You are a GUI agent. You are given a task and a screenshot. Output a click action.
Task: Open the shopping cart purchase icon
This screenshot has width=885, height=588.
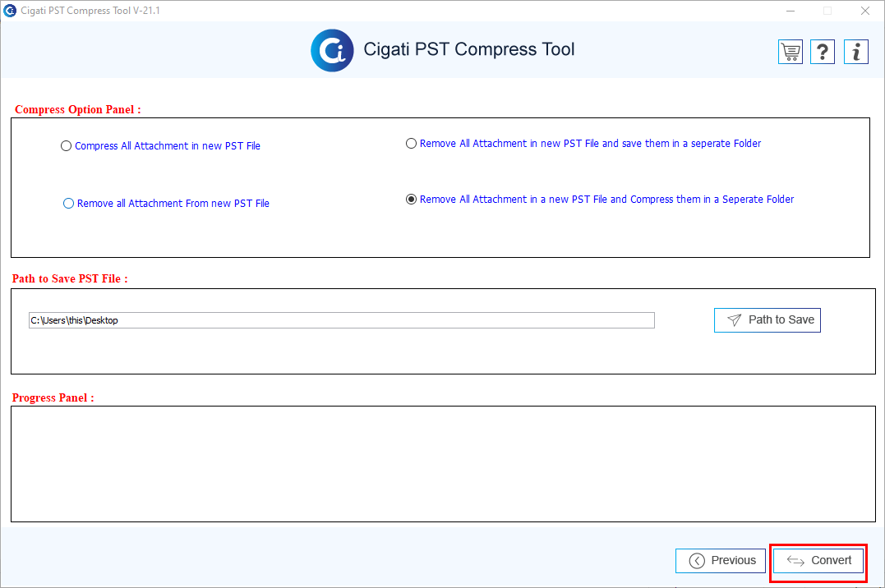791,52
